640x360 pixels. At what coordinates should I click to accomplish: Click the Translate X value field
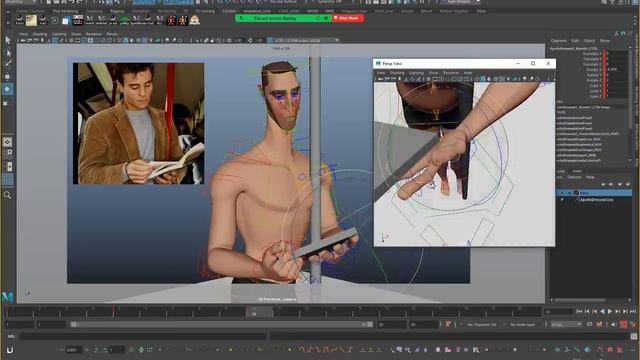click(616, 53)
